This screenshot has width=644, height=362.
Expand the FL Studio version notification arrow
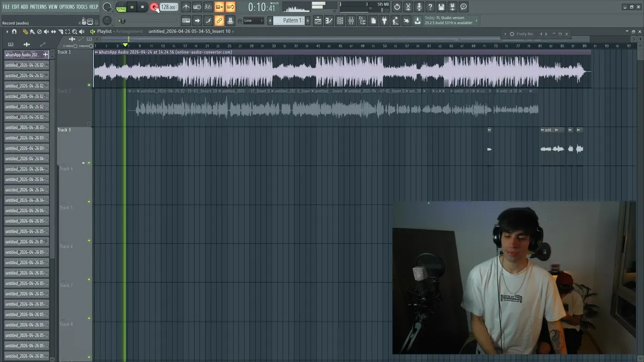[476, 21]
